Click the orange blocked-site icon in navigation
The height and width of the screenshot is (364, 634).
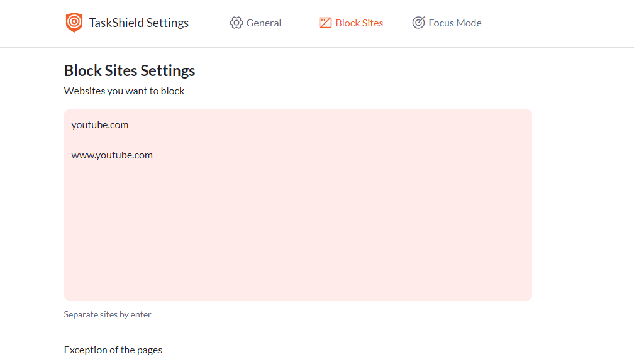point(325,23)
